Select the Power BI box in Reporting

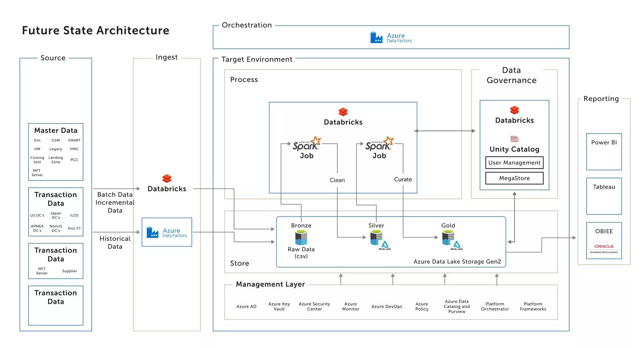tap(603, 152)
